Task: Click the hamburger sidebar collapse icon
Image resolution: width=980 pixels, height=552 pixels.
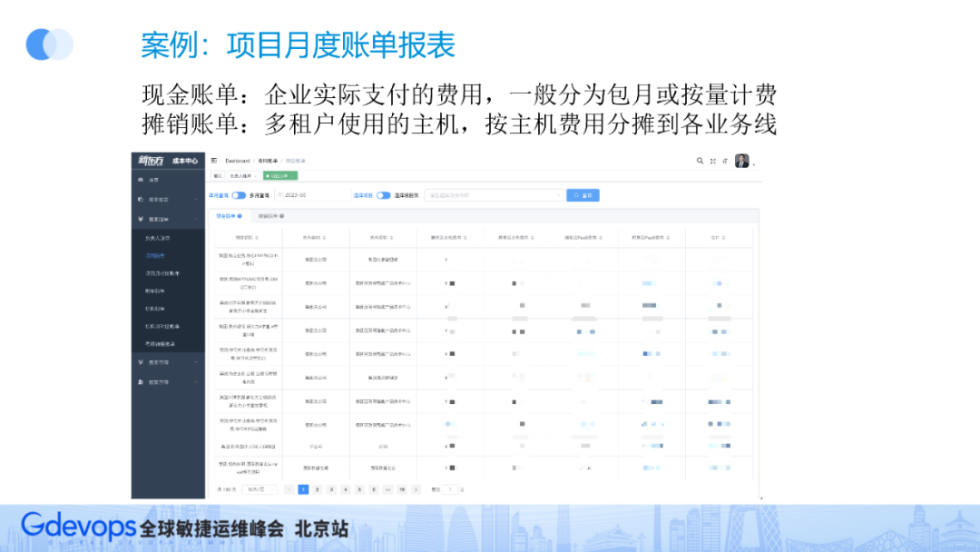Action: coord(214,161)
